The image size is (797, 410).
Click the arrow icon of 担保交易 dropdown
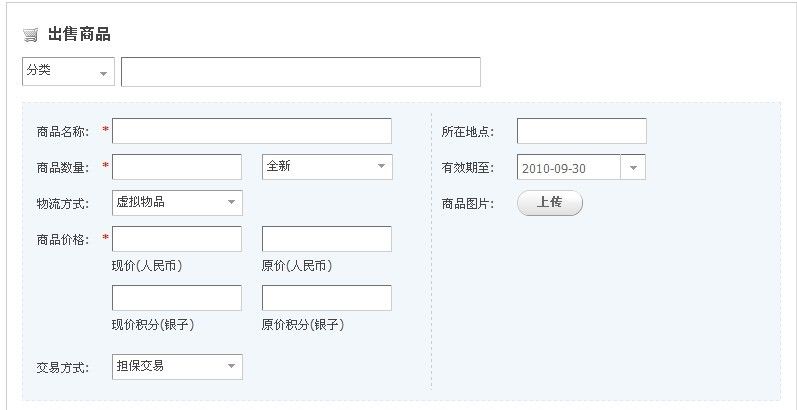pyautogui.click(x=231, y=366)
